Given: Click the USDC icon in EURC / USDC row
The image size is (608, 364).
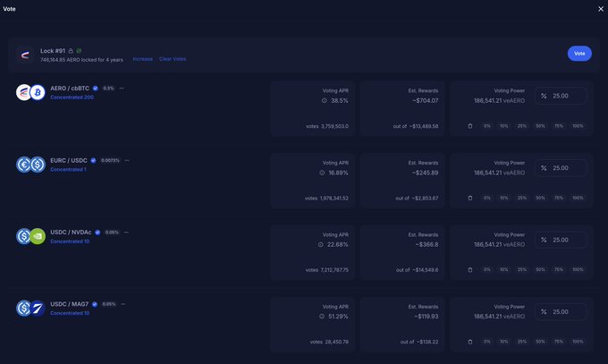Looking at the screenshot, I should (x=38, y=165).
